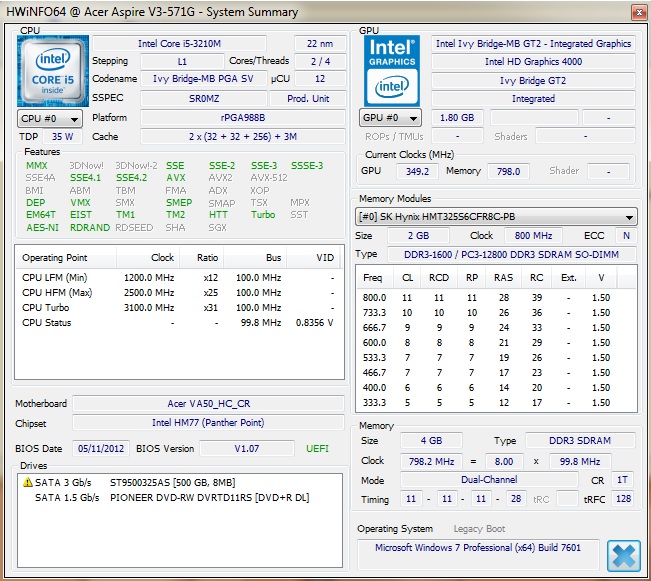Click the Intel Core i5-3210M name field
This screenshot has width=651, height=581.
tap(179, 44)
